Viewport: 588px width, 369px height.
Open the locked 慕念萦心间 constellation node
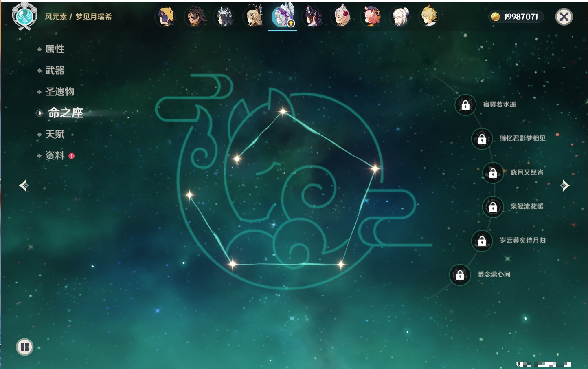pos(460,275)
